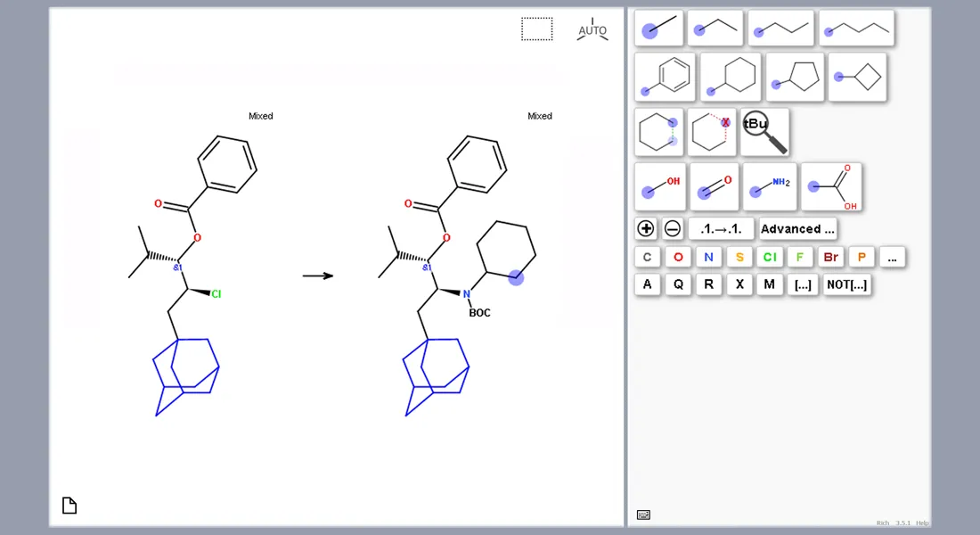Select the carbonyl (C=O) group template

(x=714, y=185)
